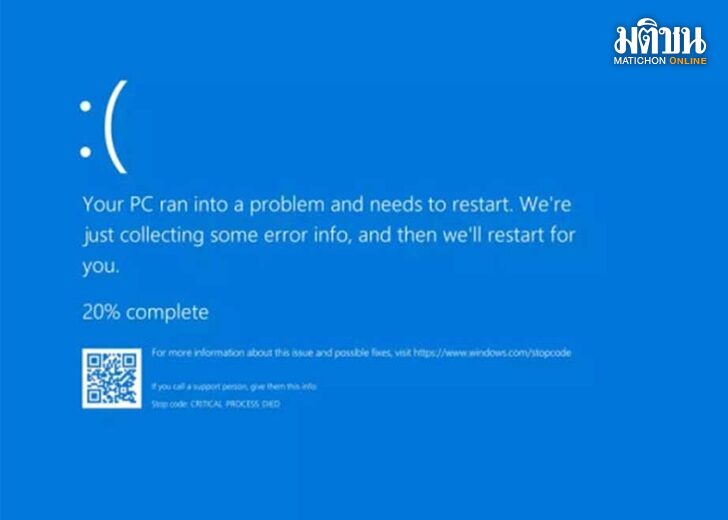This screenshot has width=728, height=520.
Task: Click the 20% complete progress text
Action: click(145, 312)
